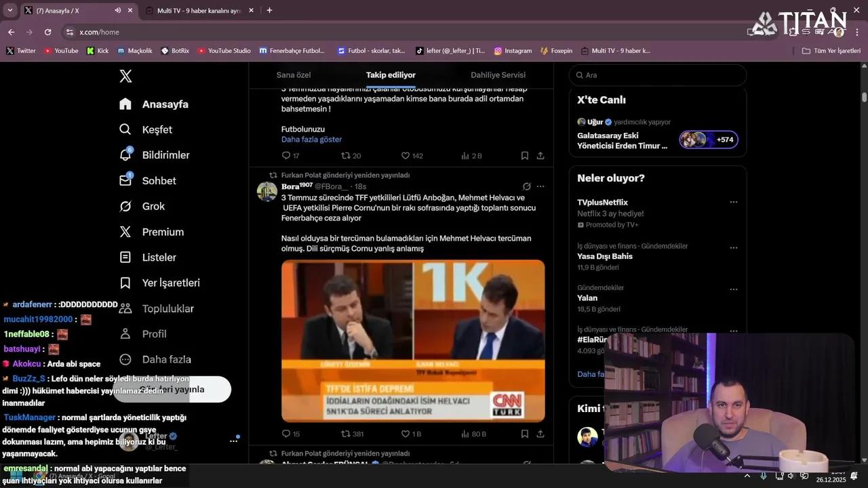This screenshot has width=868, height=488.
Task: Like the post with 142 likes
Action: click(412, 156)
